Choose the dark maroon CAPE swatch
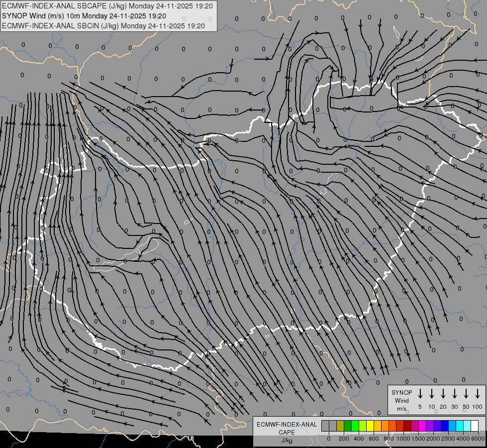487x448 pixels. pos(407,426)
